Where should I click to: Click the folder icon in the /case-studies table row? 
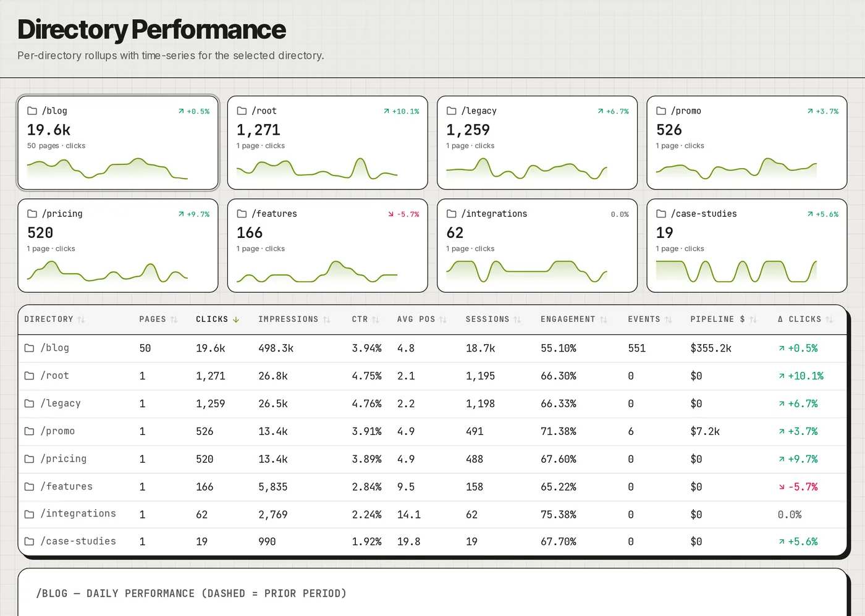(x=29, y=541)
